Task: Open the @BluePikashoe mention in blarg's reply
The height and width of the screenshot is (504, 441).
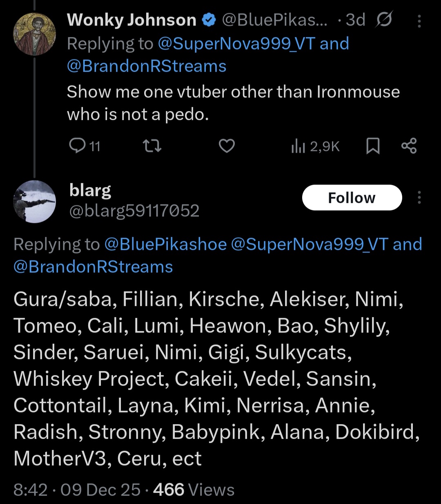Action: click(x=165, y=244)
